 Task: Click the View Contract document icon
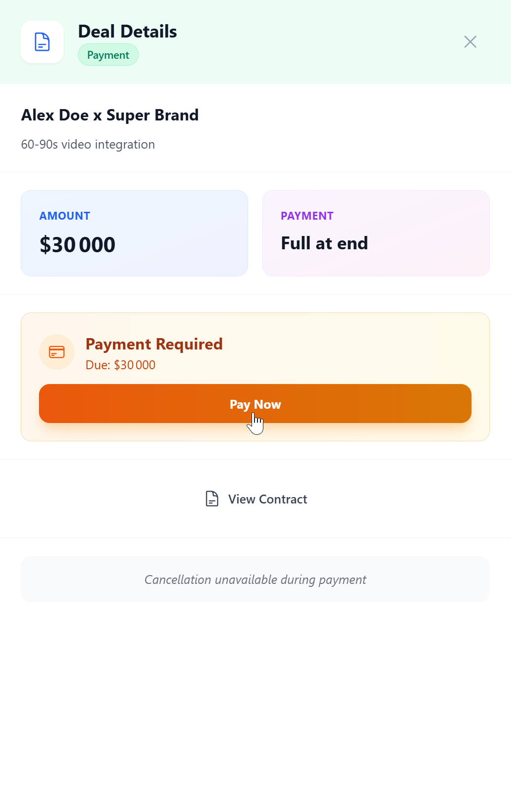(212, 499)
